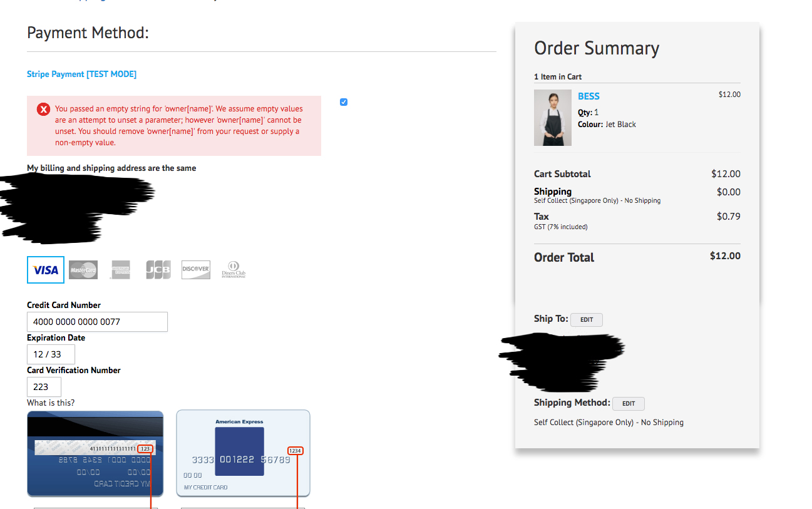Screen dimensions: 812x509
Task: Open the BESS product link
Action: coord(588,96)
